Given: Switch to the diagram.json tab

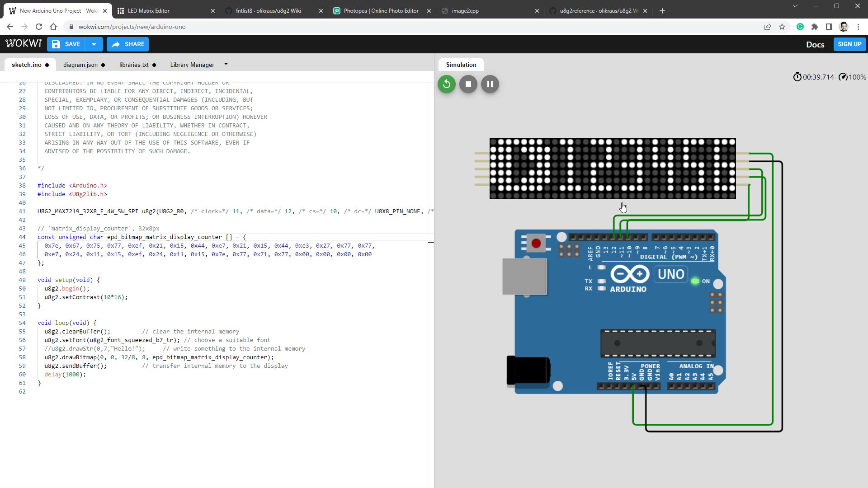Looking at the screenshot, I should 80,65.
